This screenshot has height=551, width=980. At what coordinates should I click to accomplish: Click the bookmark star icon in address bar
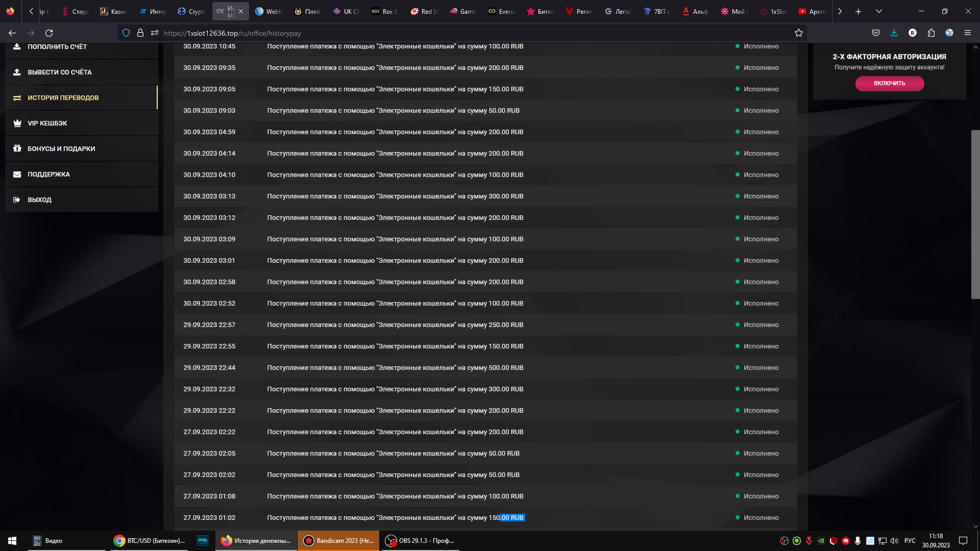[799, 33]
